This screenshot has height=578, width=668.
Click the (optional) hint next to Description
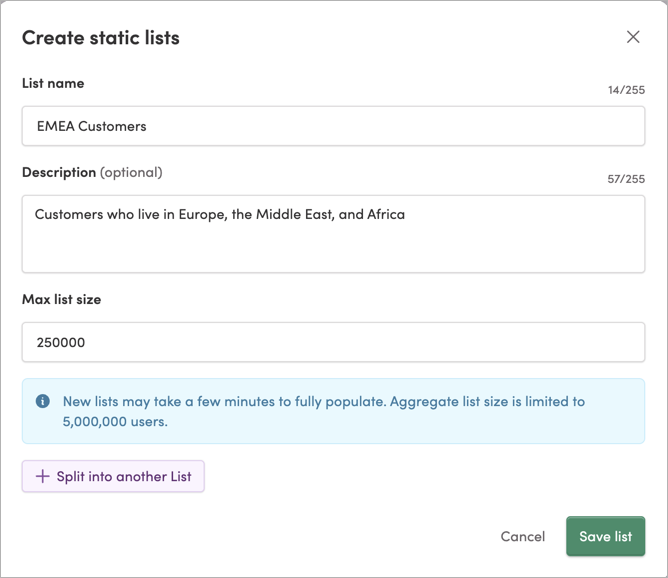click(131, 172)
